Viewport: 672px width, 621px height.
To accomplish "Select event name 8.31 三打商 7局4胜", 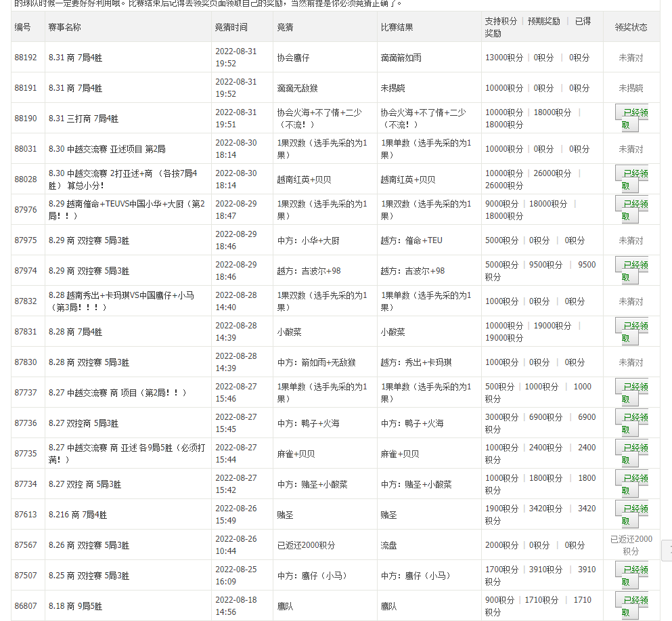I will pyautogui.click(x=83, y=119).
